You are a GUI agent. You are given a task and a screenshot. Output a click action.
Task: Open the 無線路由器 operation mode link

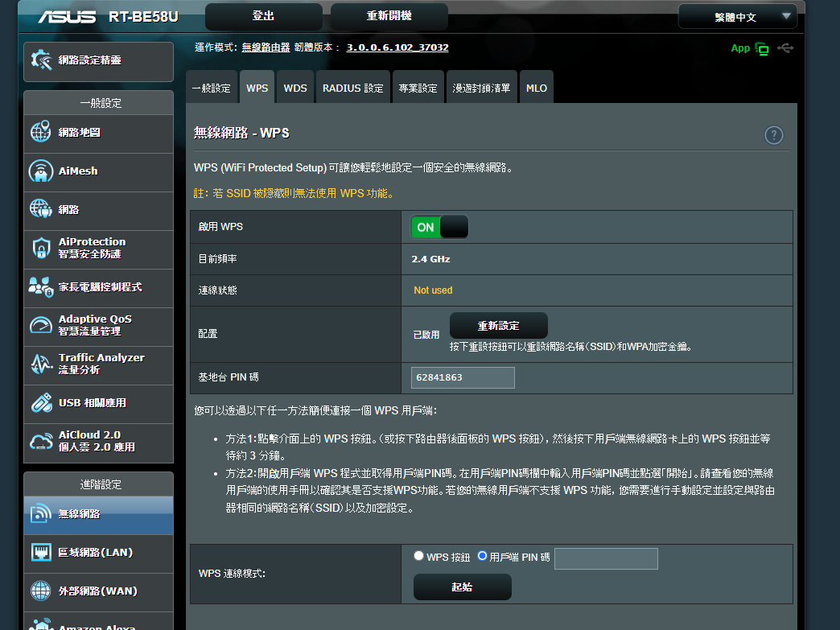(x=266, y=47)
